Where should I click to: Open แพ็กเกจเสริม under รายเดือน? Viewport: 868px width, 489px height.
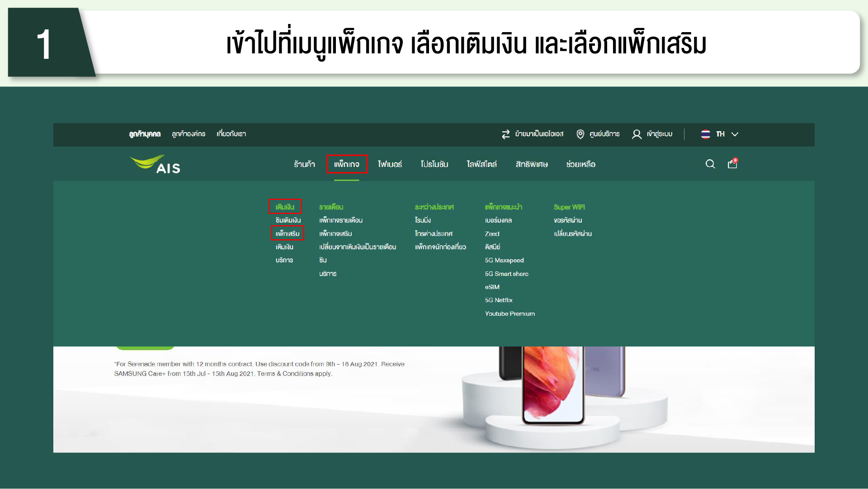pos(335,233)
